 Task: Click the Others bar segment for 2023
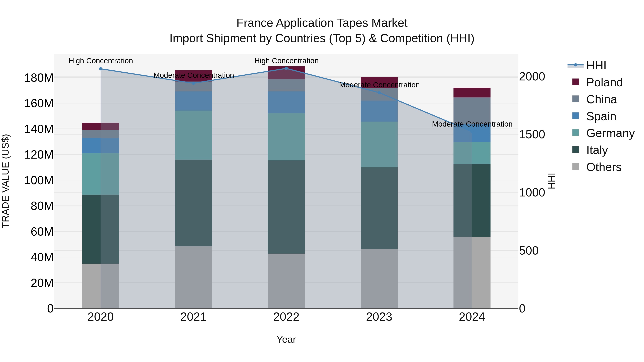point(379,279)
